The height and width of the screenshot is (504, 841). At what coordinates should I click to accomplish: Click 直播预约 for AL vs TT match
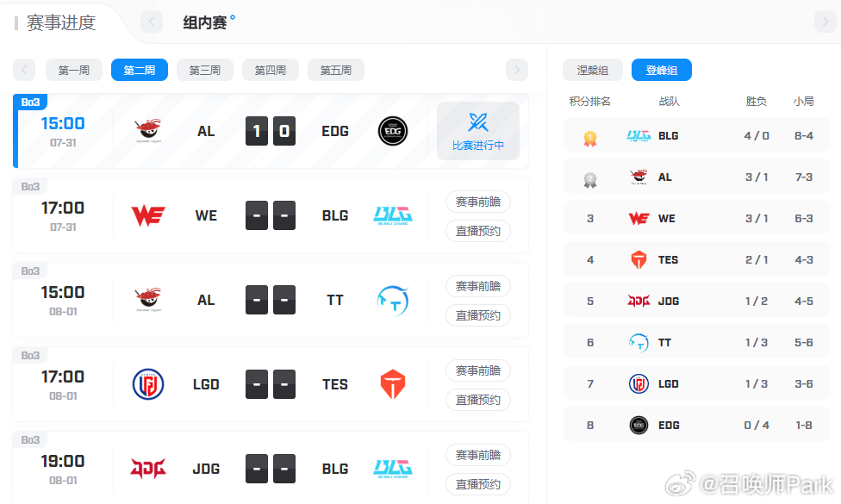coord(478,315)
